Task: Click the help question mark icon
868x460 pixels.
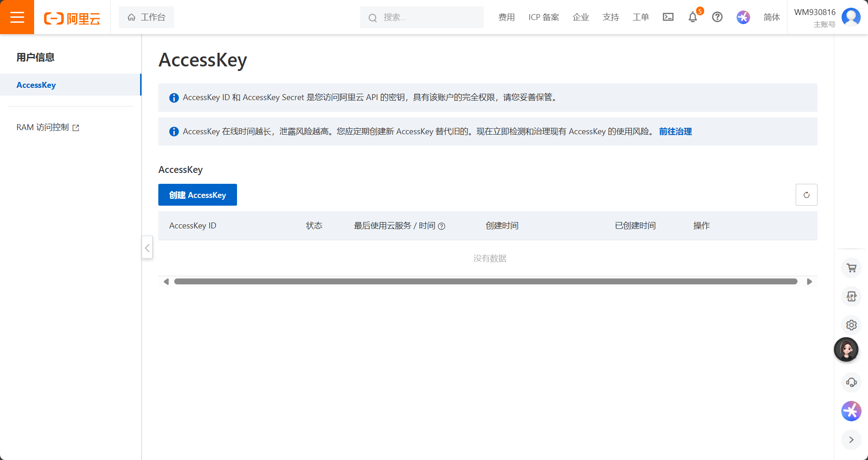Action: click(717, 17)
